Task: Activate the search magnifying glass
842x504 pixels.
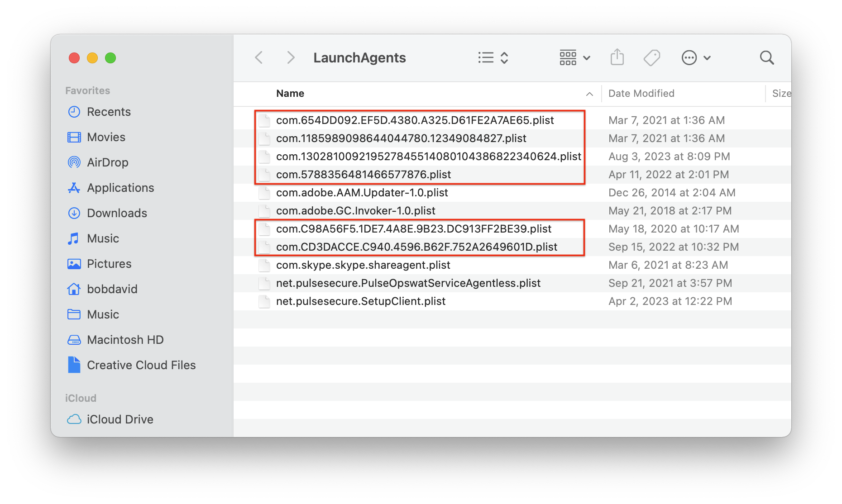Action: (767, 57)
